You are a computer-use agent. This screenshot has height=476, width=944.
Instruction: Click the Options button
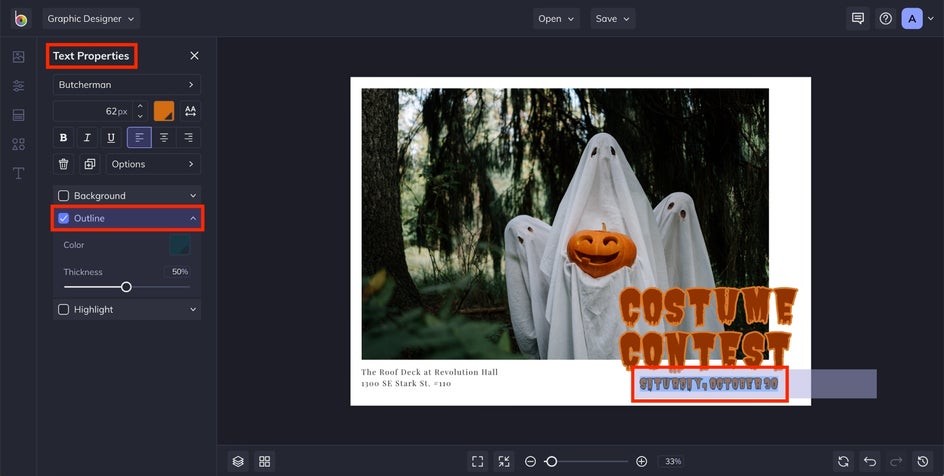coord(153,164)
